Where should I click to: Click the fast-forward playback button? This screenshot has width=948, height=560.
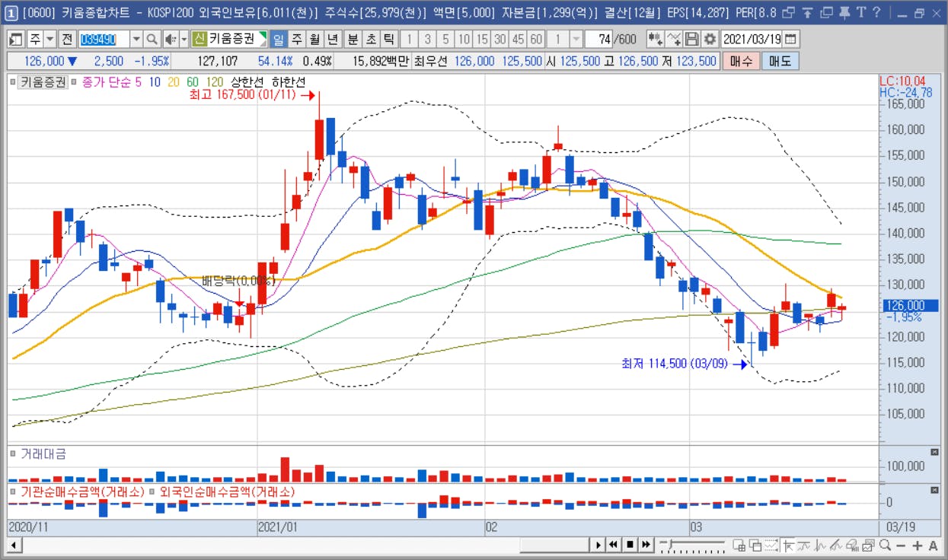click(x=646, y=545)
